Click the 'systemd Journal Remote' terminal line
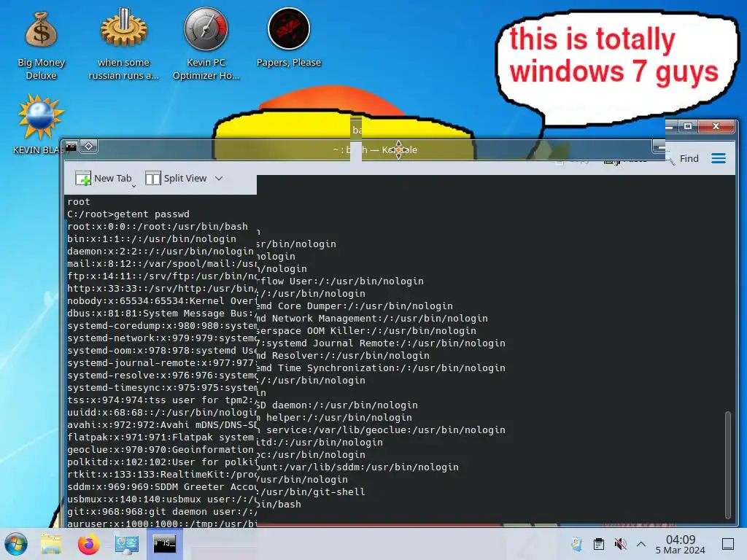The height and width of the screenshot is (560, 747). 381,343
